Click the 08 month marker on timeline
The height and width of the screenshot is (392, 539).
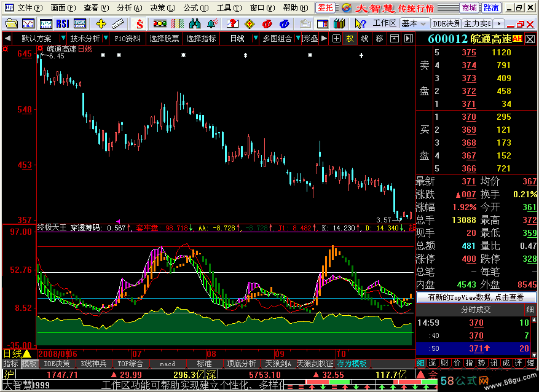(x=211, y=354)
